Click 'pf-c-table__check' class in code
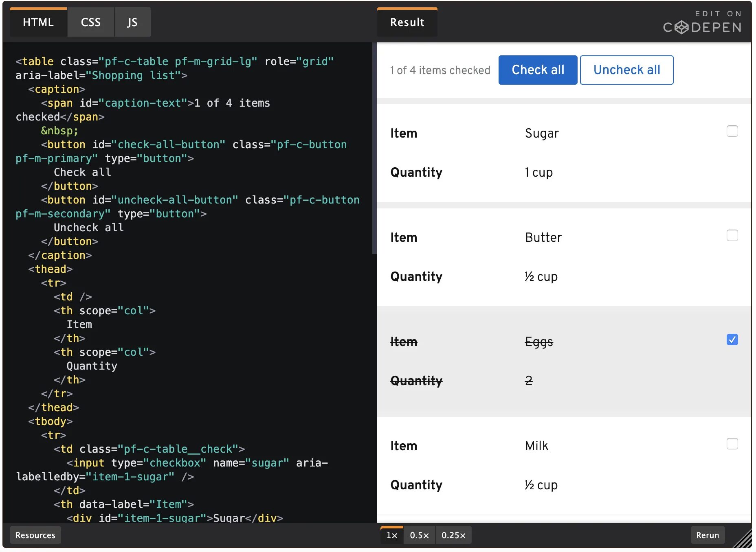The height and width of the screenshot is (552, 756). pos(178,449)
